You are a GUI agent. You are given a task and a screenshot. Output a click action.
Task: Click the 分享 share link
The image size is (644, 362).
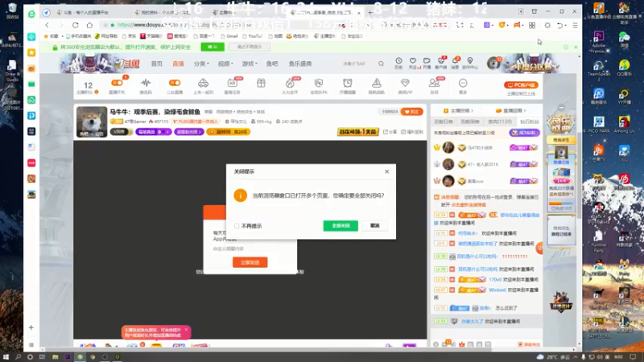tap(390, 132)
